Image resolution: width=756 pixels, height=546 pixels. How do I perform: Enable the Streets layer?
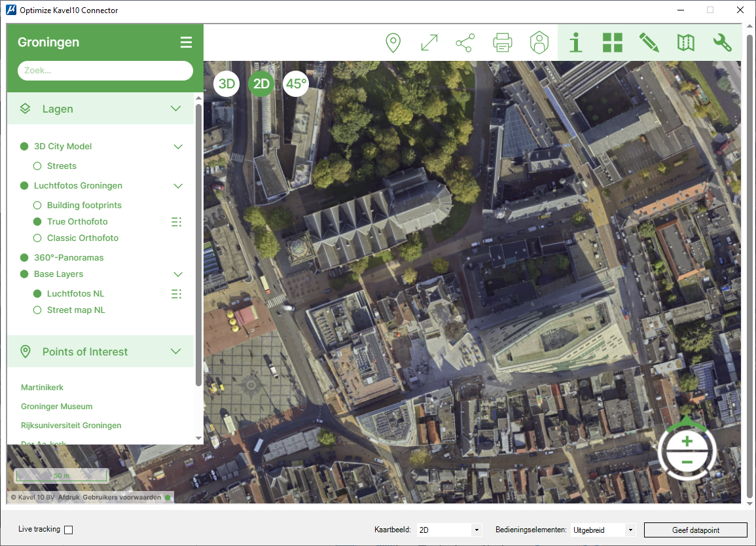(37, 166)
